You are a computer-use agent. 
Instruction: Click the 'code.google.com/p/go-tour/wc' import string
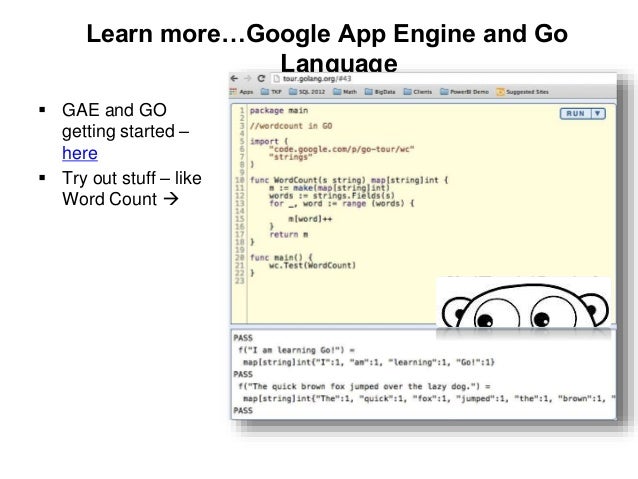tap(341, 149)
